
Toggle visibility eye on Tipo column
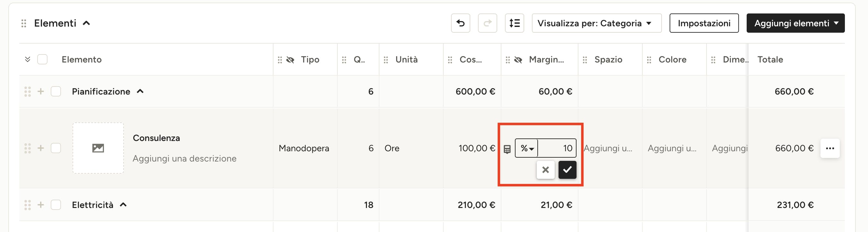click(x=290, y=60)
